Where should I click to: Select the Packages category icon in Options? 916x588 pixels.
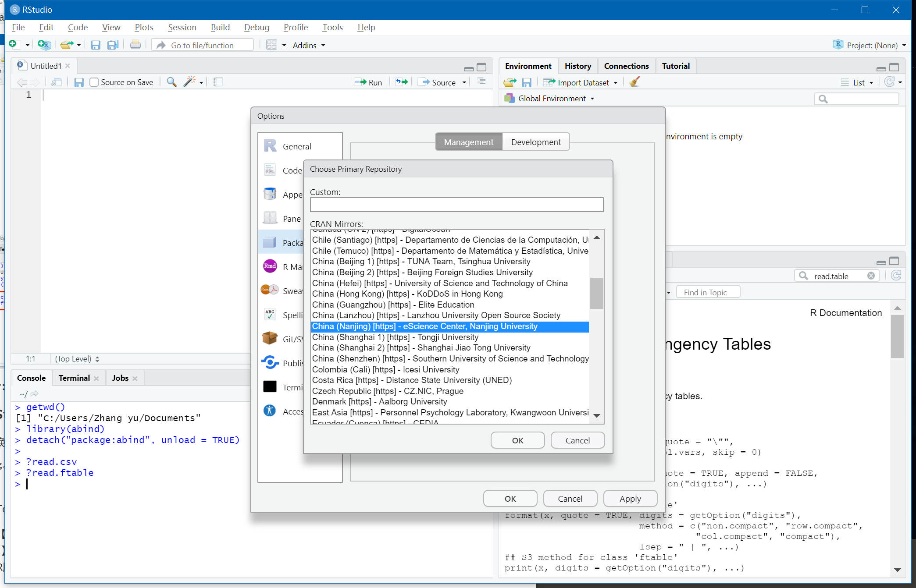tap(270, 242)
